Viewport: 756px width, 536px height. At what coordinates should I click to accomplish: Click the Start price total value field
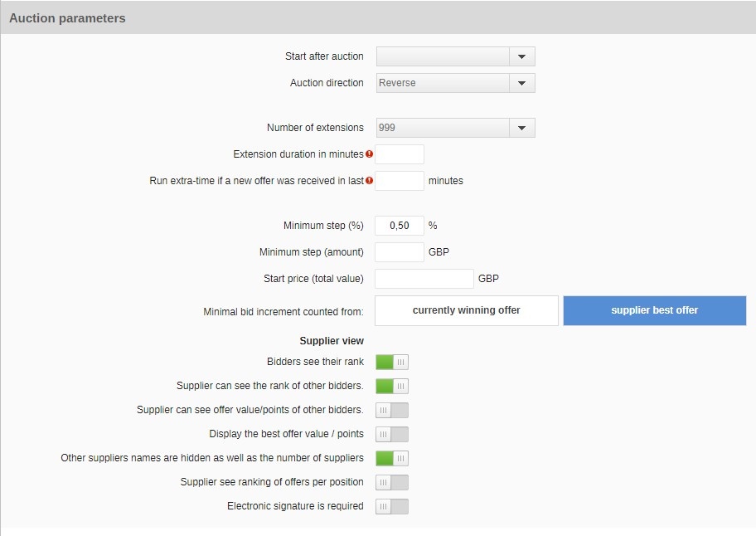pos(424,279)
